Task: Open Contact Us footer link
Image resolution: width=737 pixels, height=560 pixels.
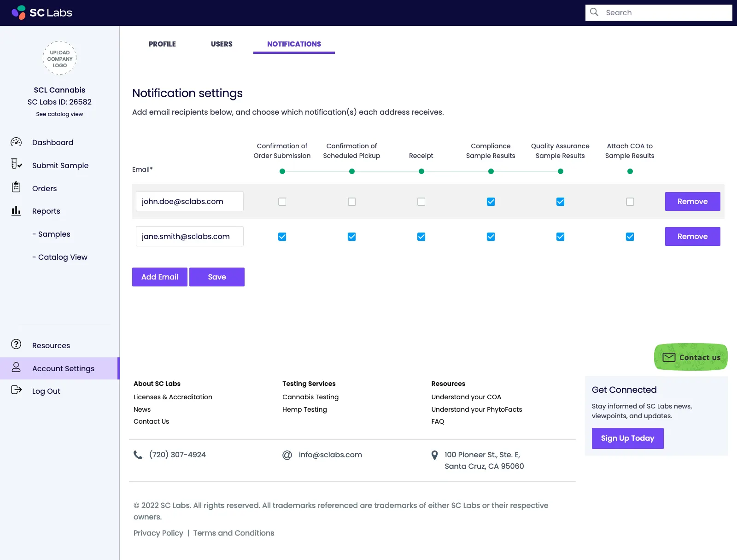Action: point(151,421)
